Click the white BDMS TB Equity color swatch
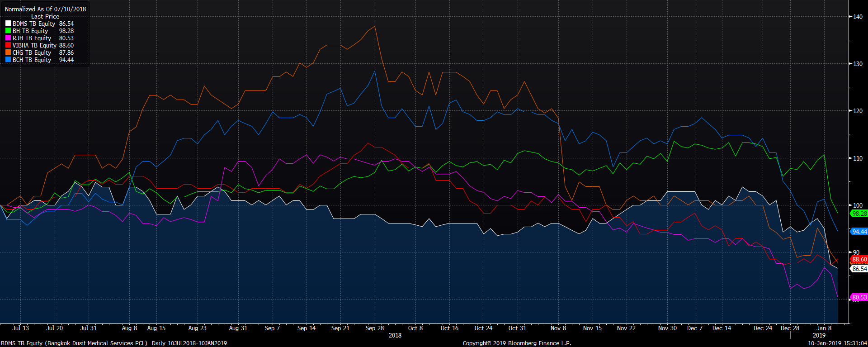 (8, 24)
